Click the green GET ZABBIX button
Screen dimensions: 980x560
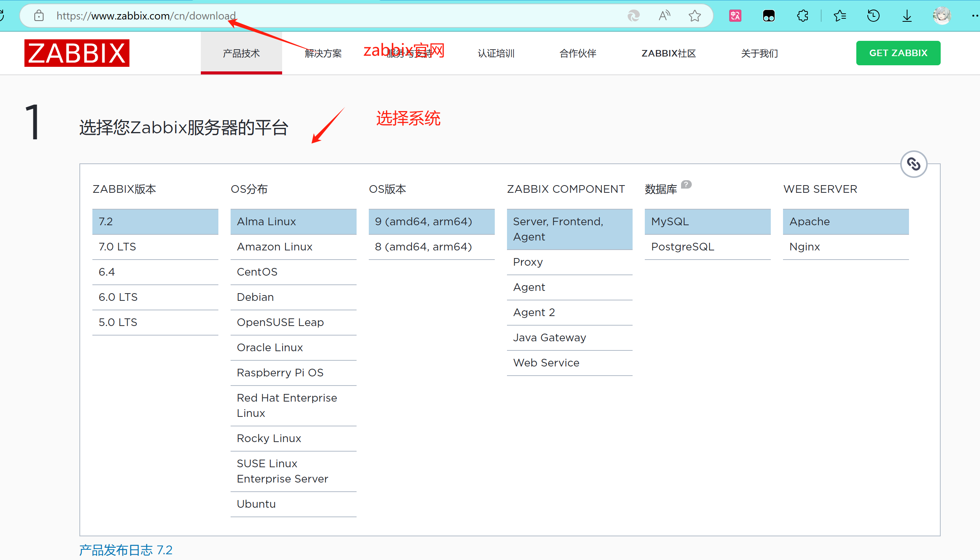tap(898, 53)
